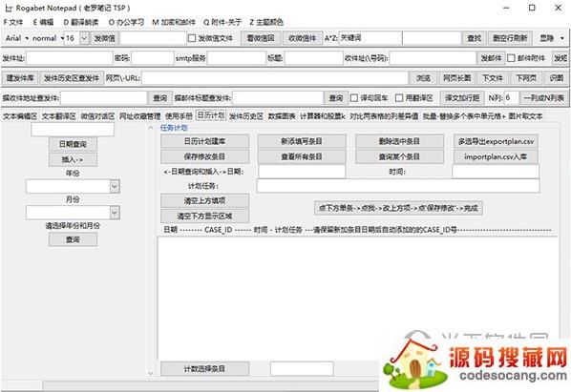Click the 插入-> button
The height and width of the screenshot is (392, 571).
click(73, 159)
